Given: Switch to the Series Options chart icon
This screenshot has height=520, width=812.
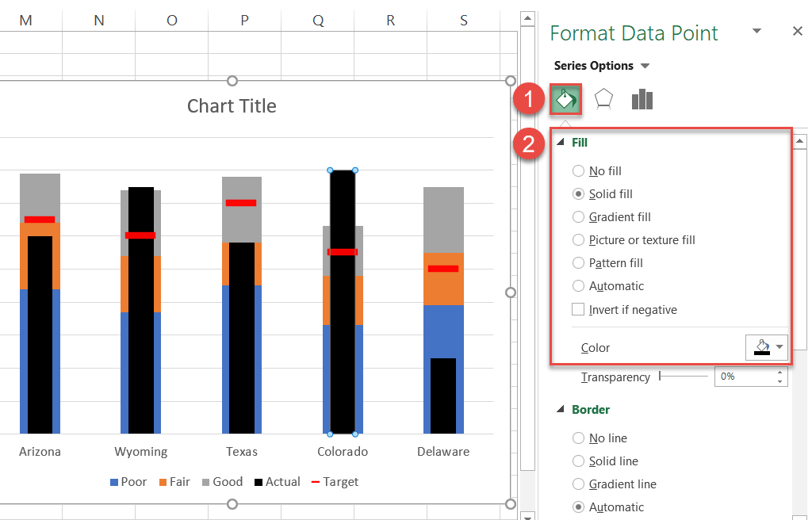Looking at the screenshot, I should 642,98.
